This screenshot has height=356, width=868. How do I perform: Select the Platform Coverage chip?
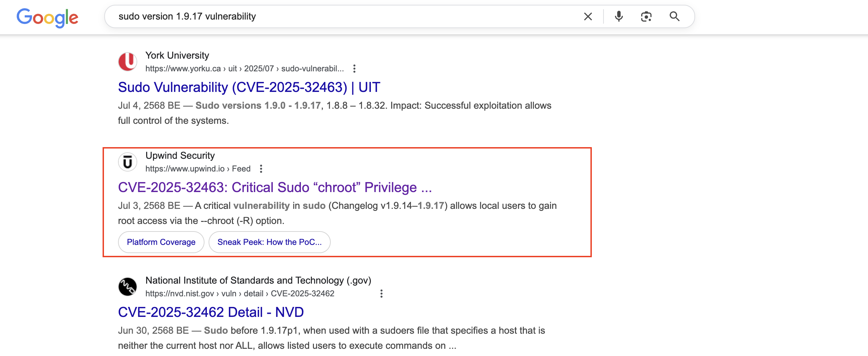coord(161,242)
